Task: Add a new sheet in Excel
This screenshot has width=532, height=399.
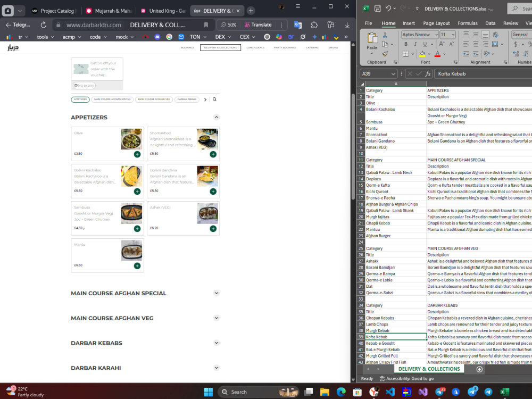Action: pyautogui.click(x=479, y=369)
